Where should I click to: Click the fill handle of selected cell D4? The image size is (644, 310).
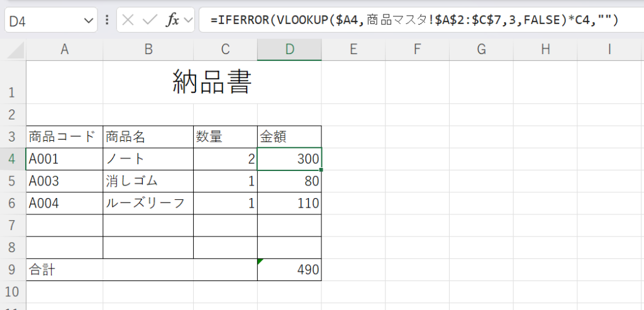coord(321,170)
